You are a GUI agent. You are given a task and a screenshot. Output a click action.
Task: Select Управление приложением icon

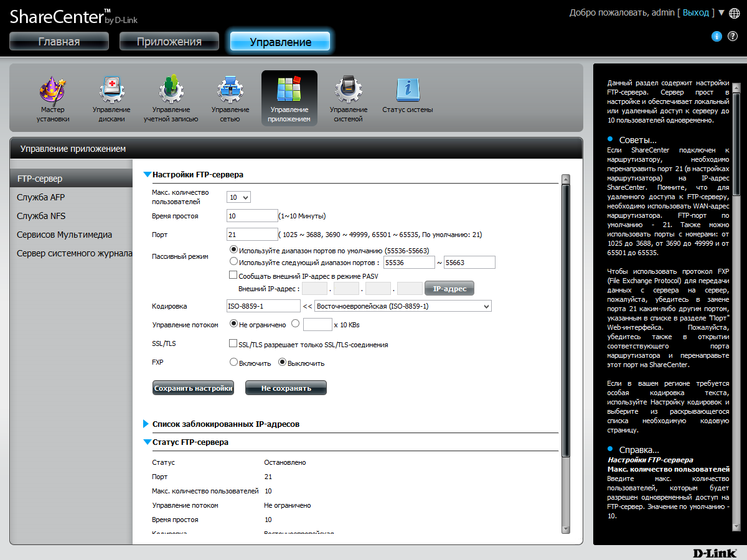(289, 98)
